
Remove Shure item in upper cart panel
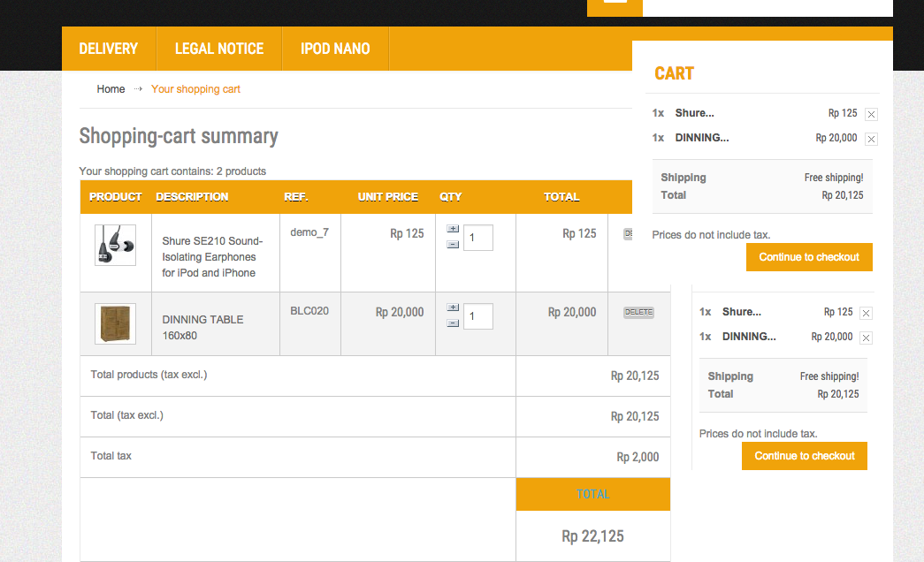point(871,114)
